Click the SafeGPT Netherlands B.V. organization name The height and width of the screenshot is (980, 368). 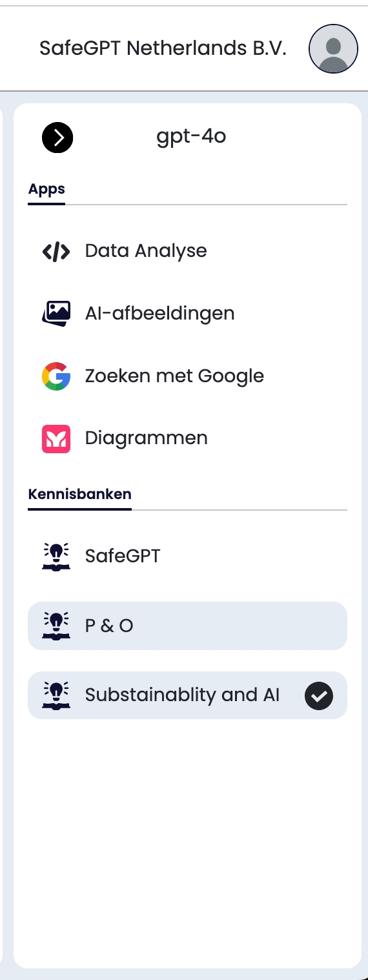point(163,48)
